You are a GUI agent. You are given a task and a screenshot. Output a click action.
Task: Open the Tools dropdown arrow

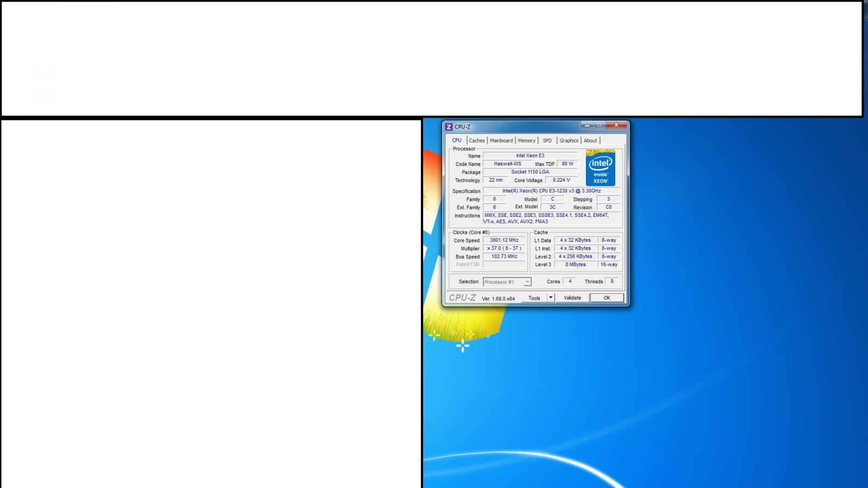pos(551,298)
